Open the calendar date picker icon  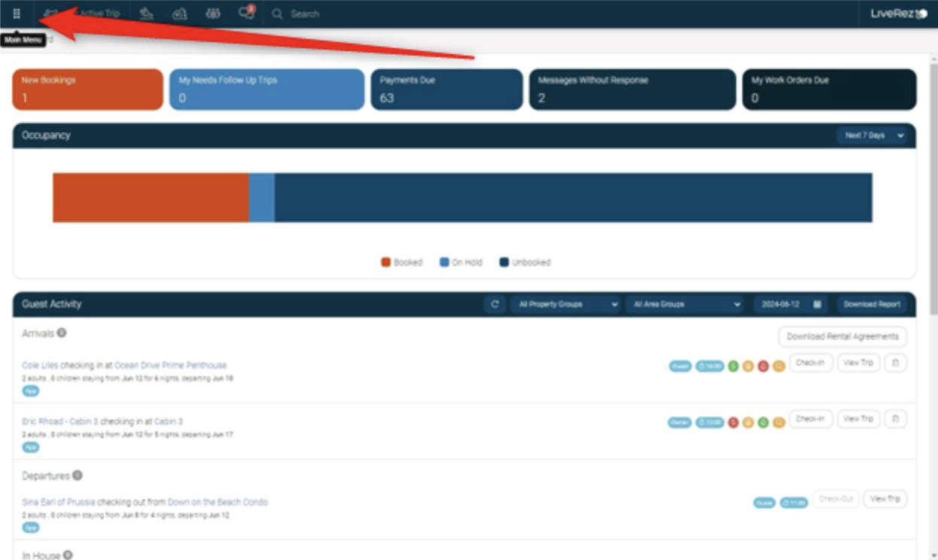coord(817,304)
